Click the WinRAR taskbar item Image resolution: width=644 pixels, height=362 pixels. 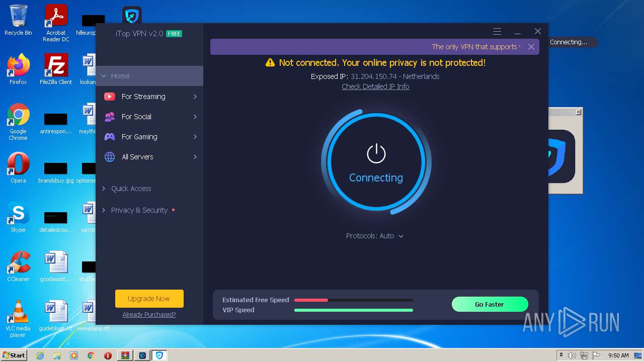[x=125, y=355]
